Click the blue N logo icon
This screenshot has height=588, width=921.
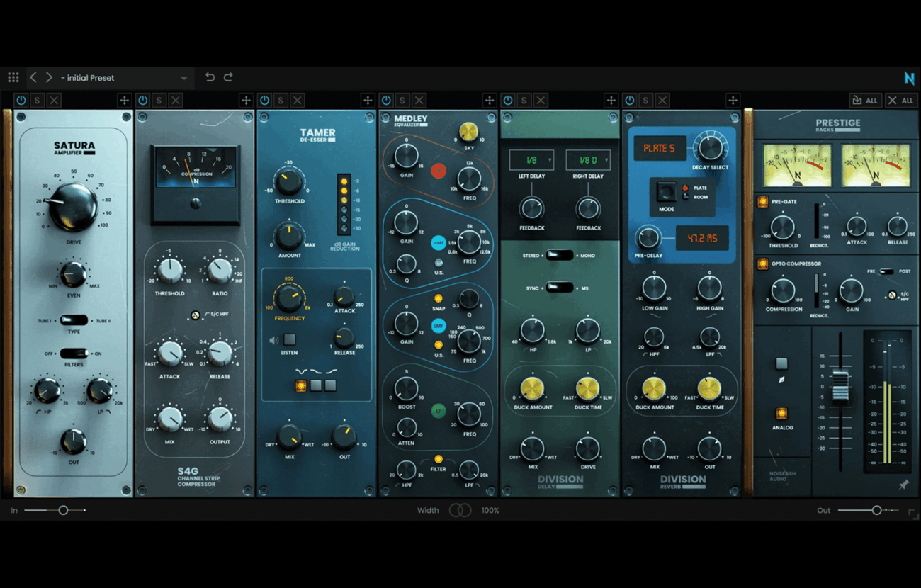pyautogui.click(x=909, y=78)
